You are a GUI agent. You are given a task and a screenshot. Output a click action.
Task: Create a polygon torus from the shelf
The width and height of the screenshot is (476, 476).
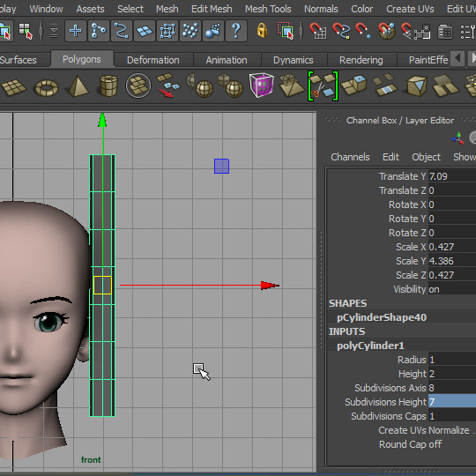(47, 87)
